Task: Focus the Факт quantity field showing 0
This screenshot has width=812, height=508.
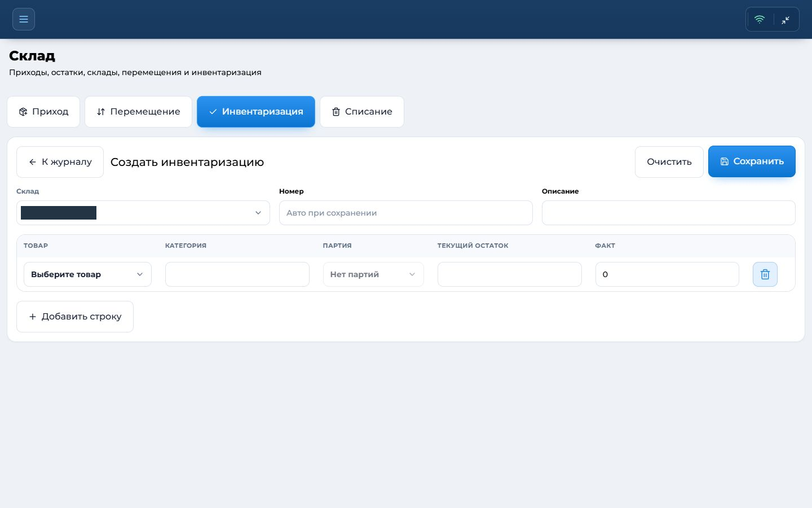Action: [667, 274]
